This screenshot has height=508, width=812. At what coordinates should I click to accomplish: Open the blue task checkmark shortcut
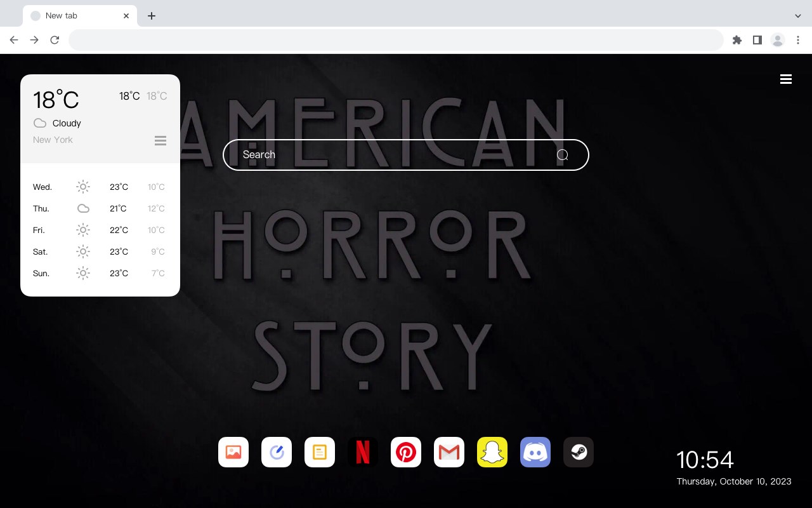(277, 452)
